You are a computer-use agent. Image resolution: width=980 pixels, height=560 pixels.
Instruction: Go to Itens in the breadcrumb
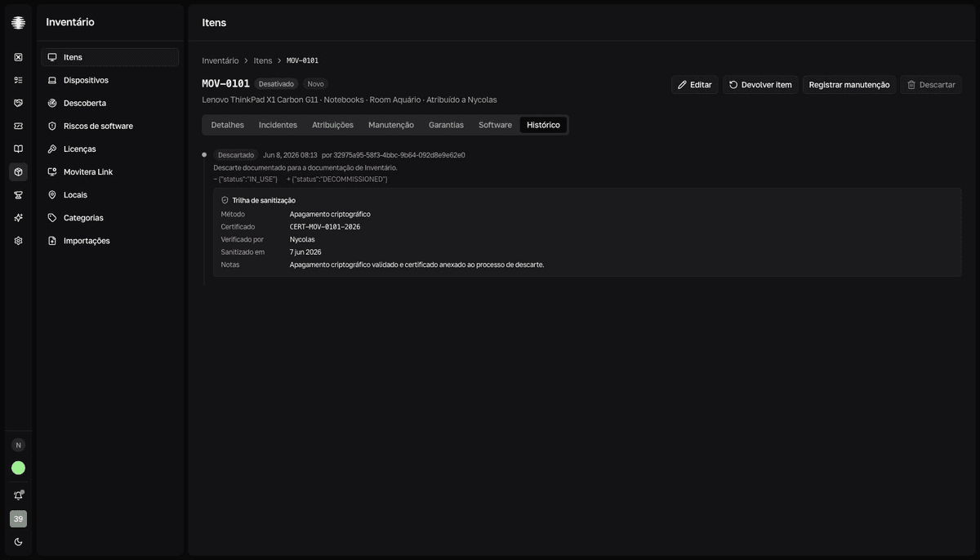pos(263,60)
